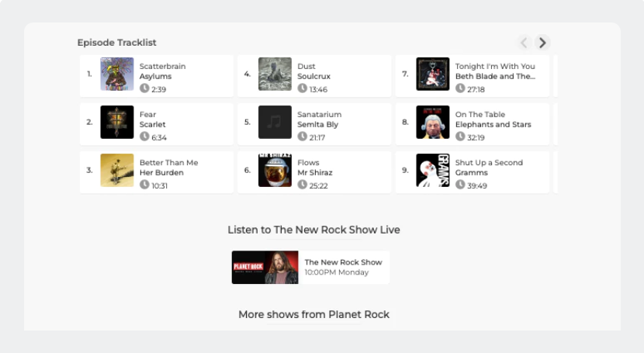Click Sanatarium placeholder music note artwork

(x=275, y=123)
